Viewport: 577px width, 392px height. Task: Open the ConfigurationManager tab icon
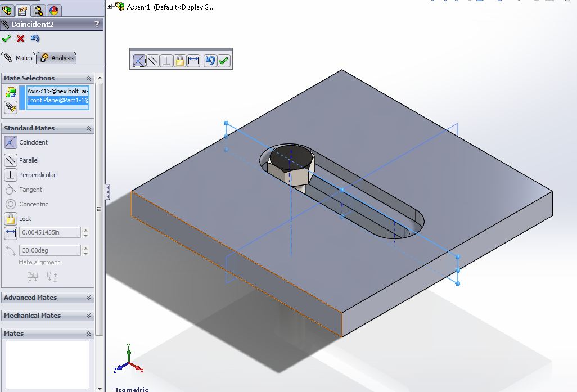point(38,10)
